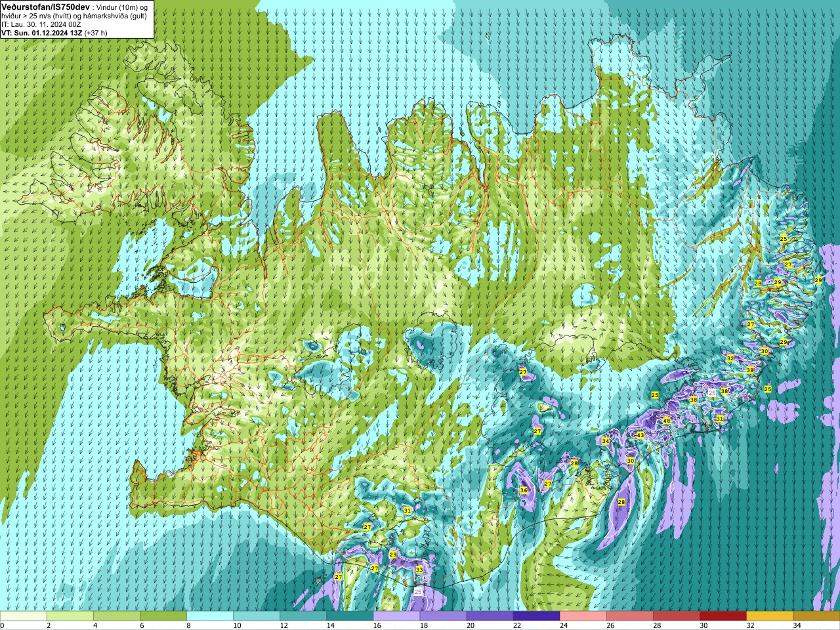Click the legend scale number '8'
Image resolution: width=840 pixels, height=630 pixels.
coord(188,625)
